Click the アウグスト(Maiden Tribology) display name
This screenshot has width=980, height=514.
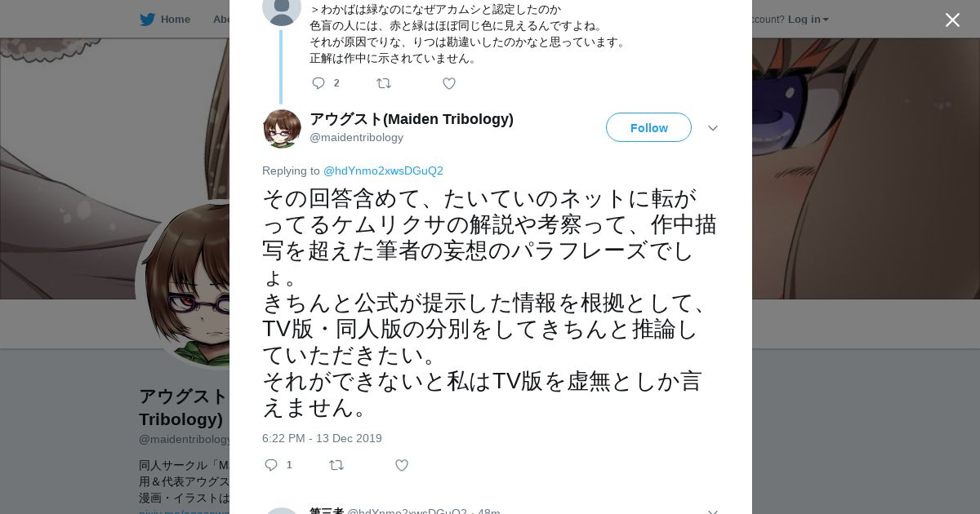pos(412,119)
